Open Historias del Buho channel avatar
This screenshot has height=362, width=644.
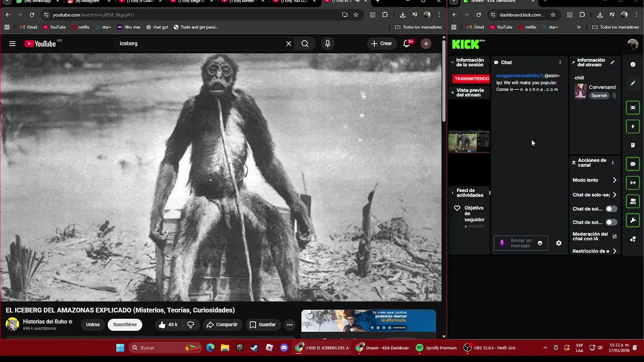pos(12,324)
